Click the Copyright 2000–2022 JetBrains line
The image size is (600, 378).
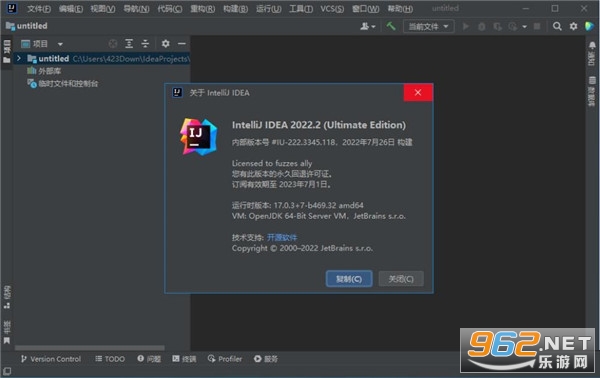(x=302, y=248)
